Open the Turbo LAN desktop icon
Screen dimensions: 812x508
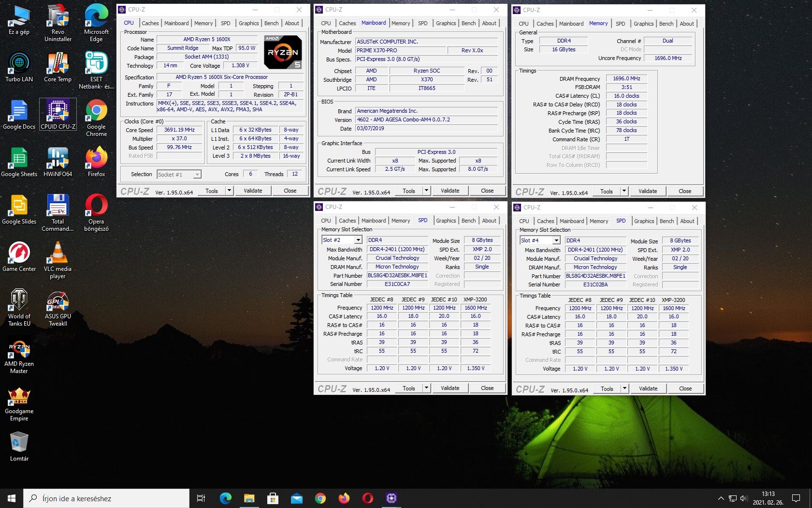pos(19,67)
